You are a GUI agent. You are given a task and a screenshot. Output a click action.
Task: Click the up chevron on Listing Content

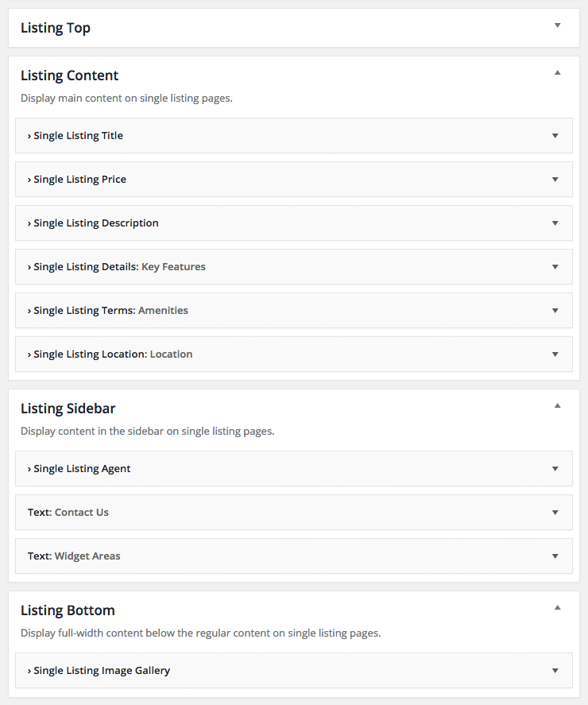(x=558, y=71)
